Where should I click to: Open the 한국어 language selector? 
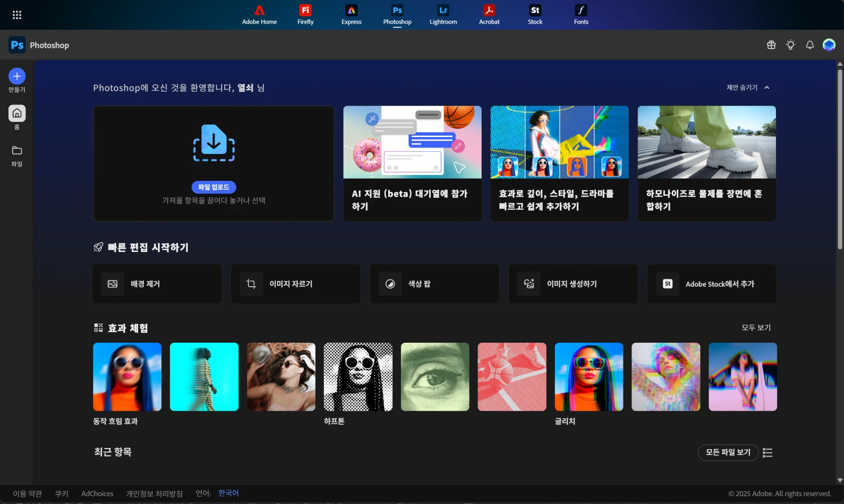[228, 493]
